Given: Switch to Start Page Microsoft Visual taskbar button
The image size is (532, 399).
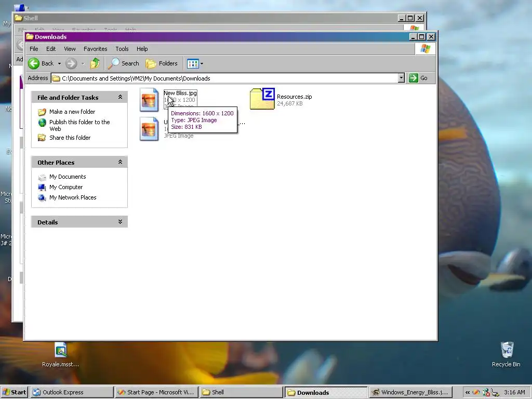Looking at the screenshot, I should (x=157, y=392).
